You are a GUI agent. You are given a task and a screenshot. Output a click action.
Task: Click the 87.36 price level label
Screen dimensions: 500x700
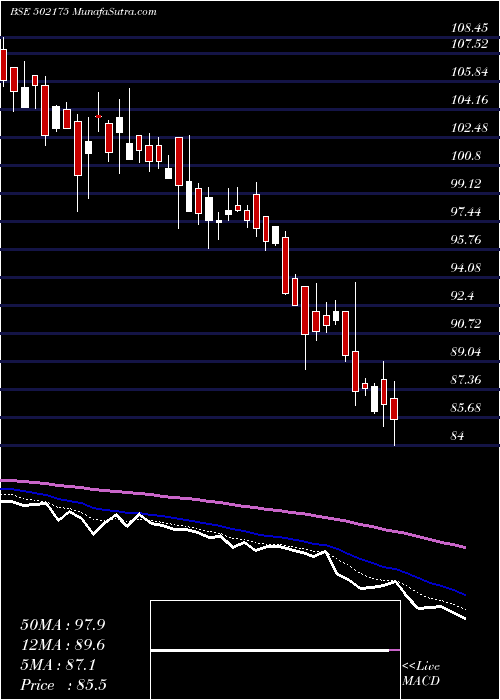coord(467,380)
